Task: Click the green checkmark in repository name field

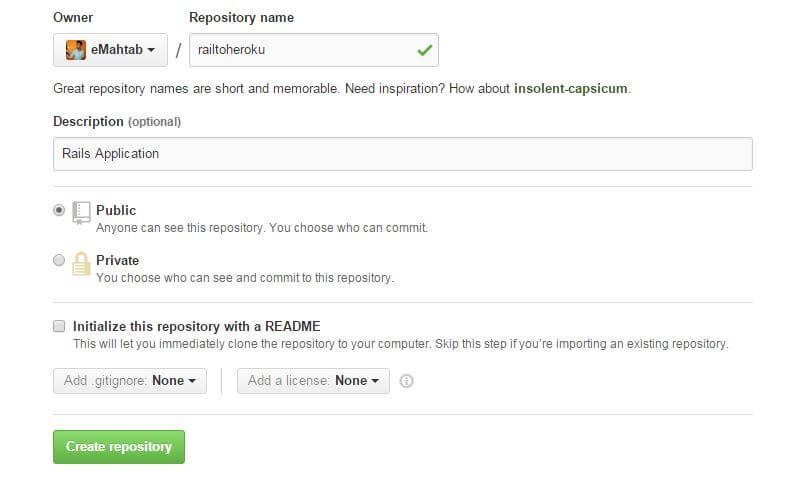Action: click(x=424, y=50)
